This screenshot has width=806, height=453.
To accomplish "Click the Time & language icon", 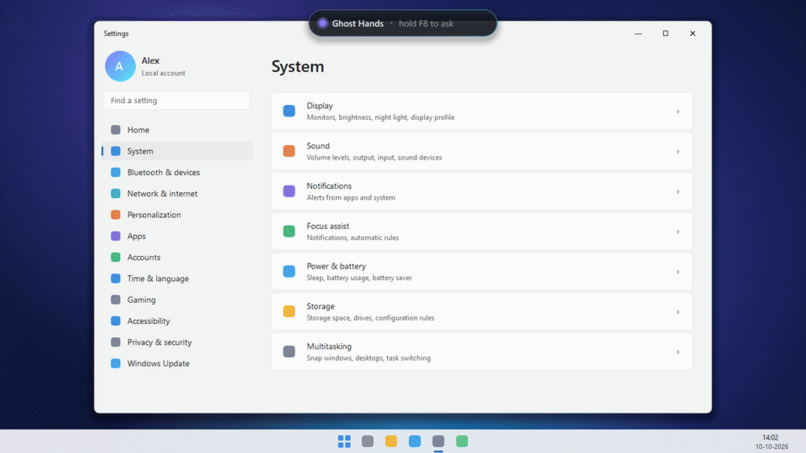I will click(116, 278).
